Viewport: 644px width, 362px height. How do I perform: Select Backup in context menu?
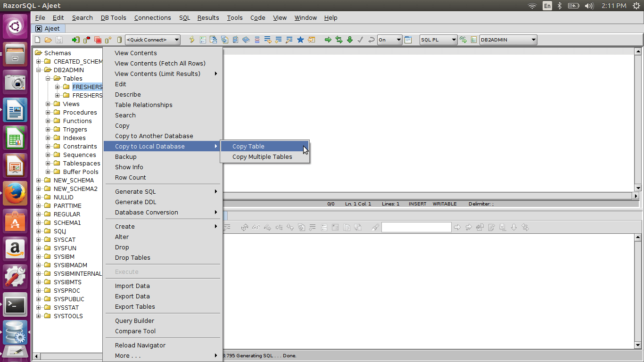point(163,156)
